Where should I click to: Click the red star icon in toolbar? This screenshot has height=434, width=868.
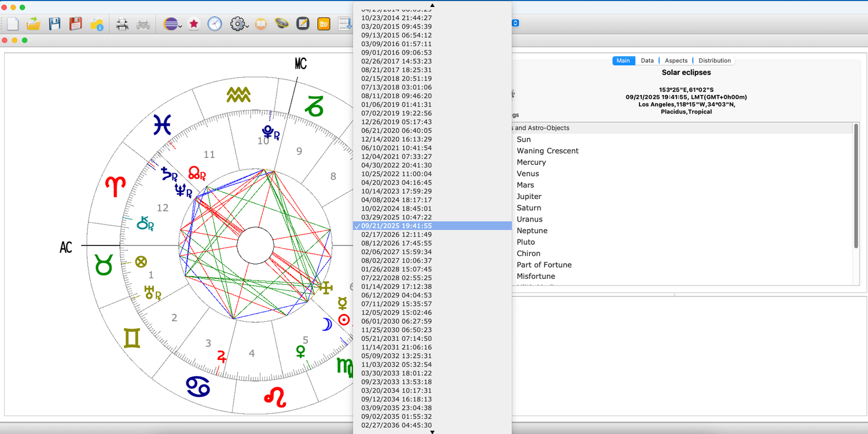[194, 24]
